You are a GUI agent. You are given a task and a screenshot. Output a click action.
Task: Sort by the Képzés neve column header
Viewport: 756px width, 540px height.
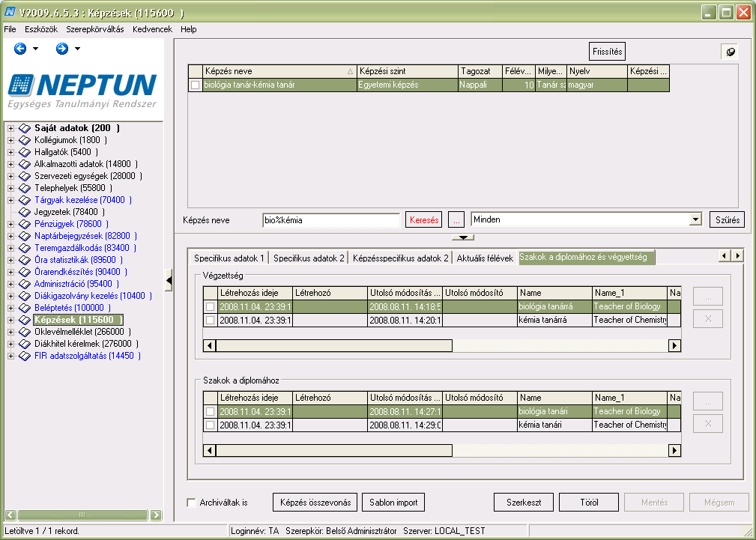[279, 71]
